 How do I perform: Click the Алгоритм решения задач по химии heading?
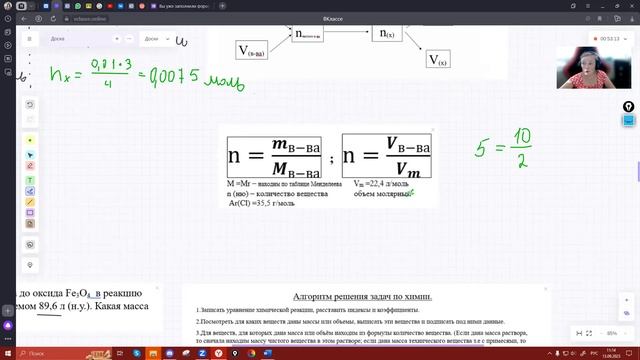tap(362, 296)
